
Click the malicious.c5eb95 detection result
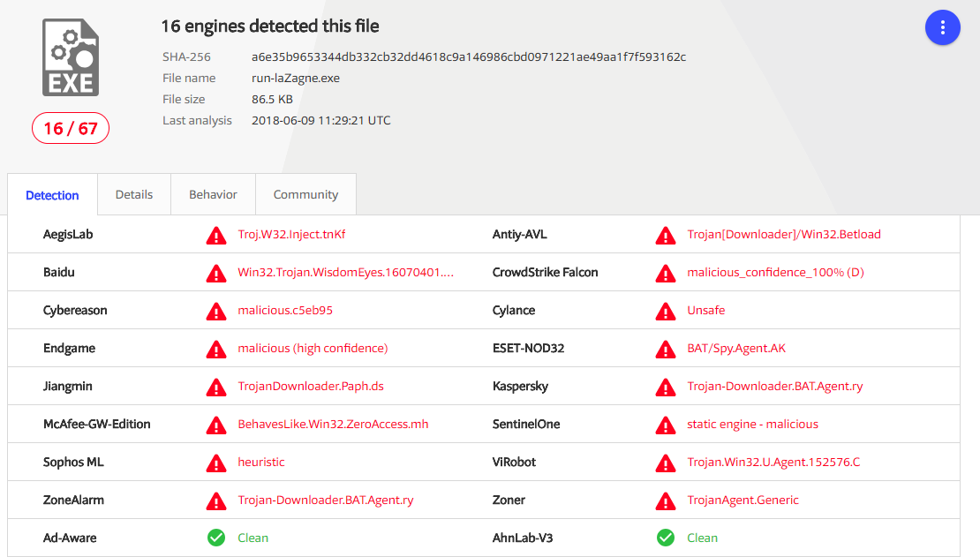[285, 310]
